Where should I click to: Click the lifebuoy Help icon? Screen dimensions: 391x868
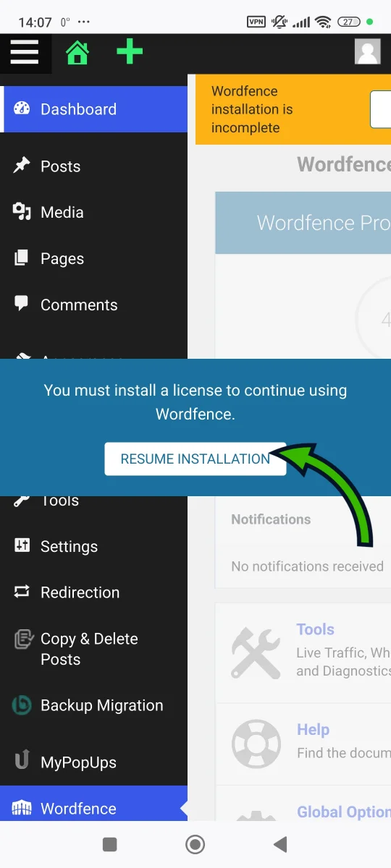click(x=256, y=743)
